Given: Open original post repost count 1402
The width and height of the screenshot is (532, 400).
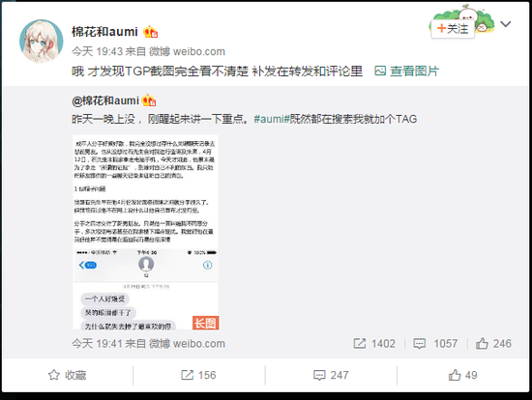Looking at the screenshot, I should tap(374, 344).
